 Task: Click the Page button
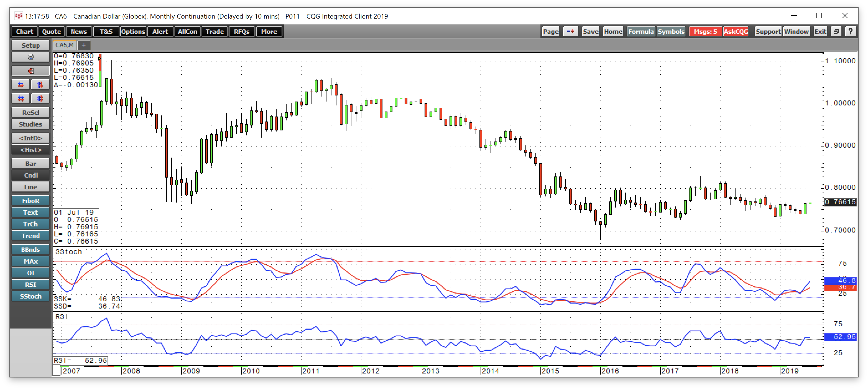pyautogui.click(x=551, y=31)
